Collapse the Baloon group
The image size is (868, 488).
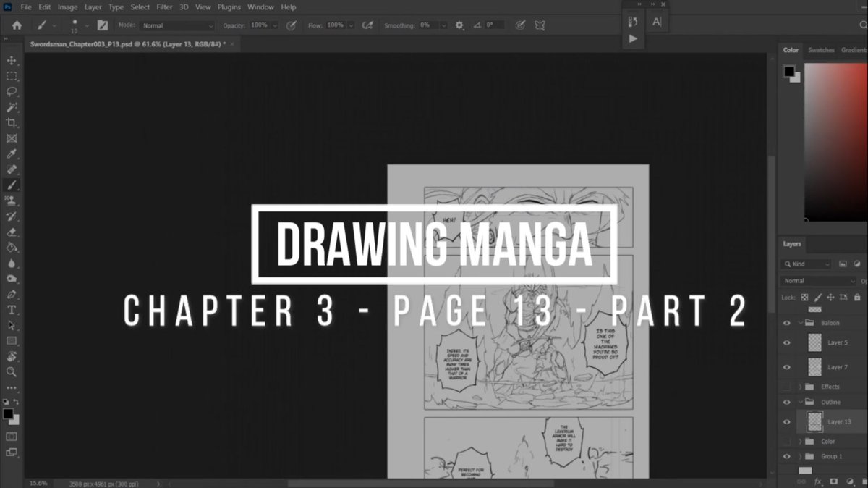point(801,323)
